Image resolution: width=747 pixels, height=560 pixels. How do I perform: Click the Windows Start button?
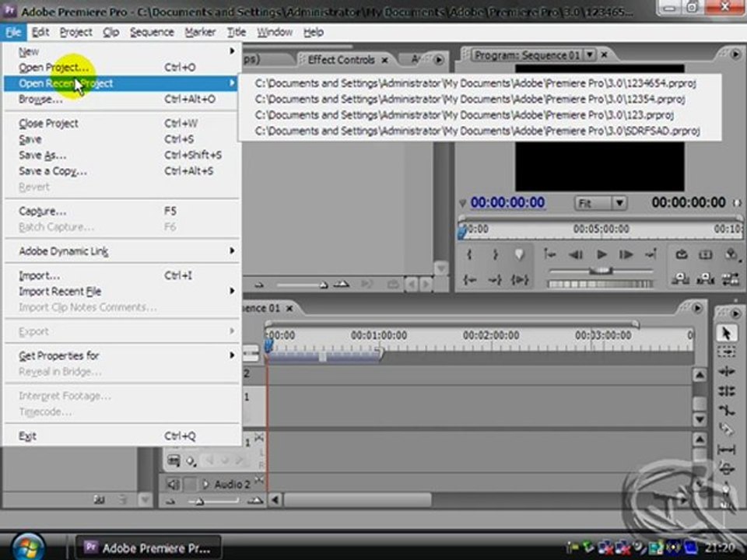tap(28, 547)
